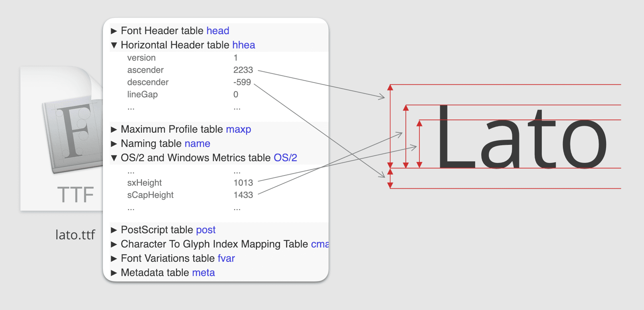This screenshot has height=310, width=644.
Task: Open the head table tag link
Action: click(218, 31)
